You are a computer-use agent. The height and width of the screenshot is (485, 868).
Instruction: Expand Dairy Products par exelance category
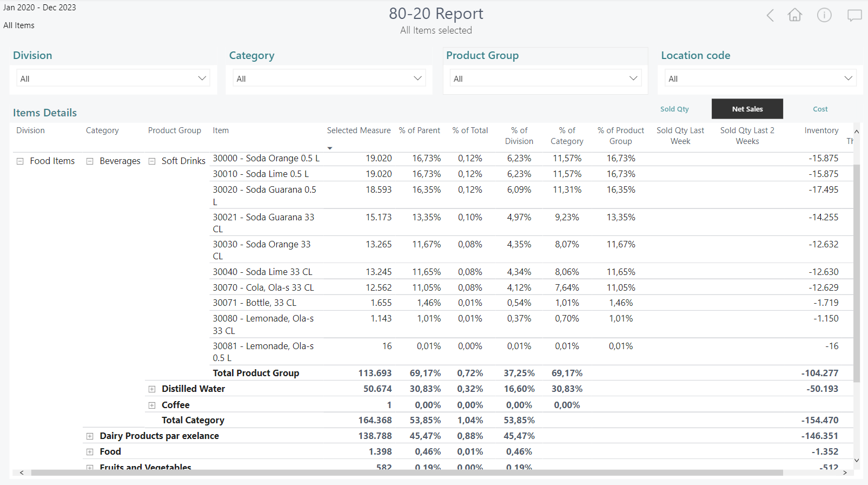click(x=90, y=436)
